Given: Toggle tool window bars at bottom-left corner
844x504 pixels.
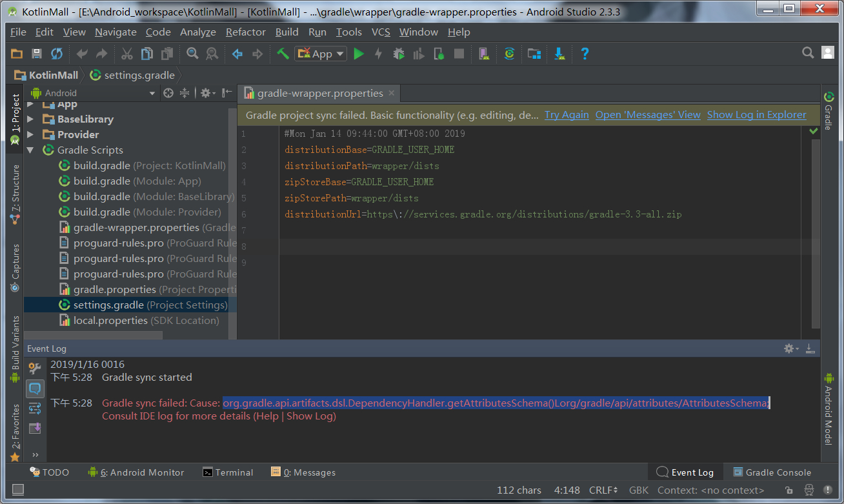Looking at the screenshot, I should point(18,490).
